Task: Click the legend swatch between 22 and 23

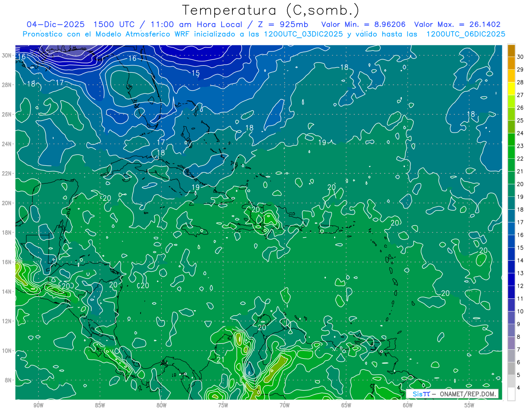Action: (x=511, y=152)
